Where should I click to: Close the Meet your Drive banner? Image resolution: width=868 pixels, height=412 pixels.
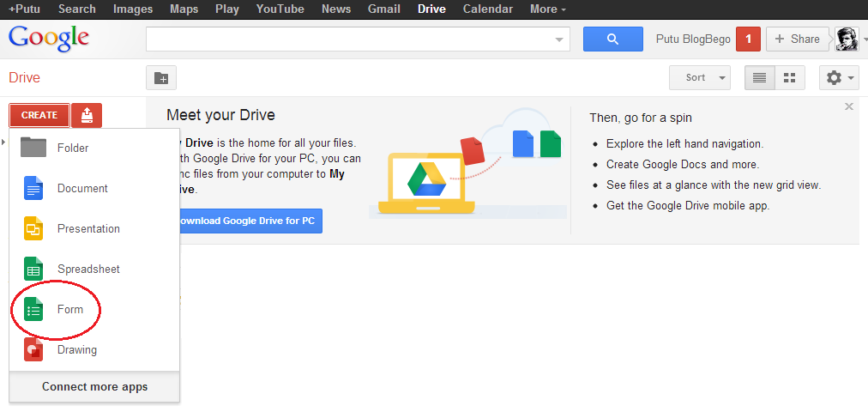tap(849, 107)
